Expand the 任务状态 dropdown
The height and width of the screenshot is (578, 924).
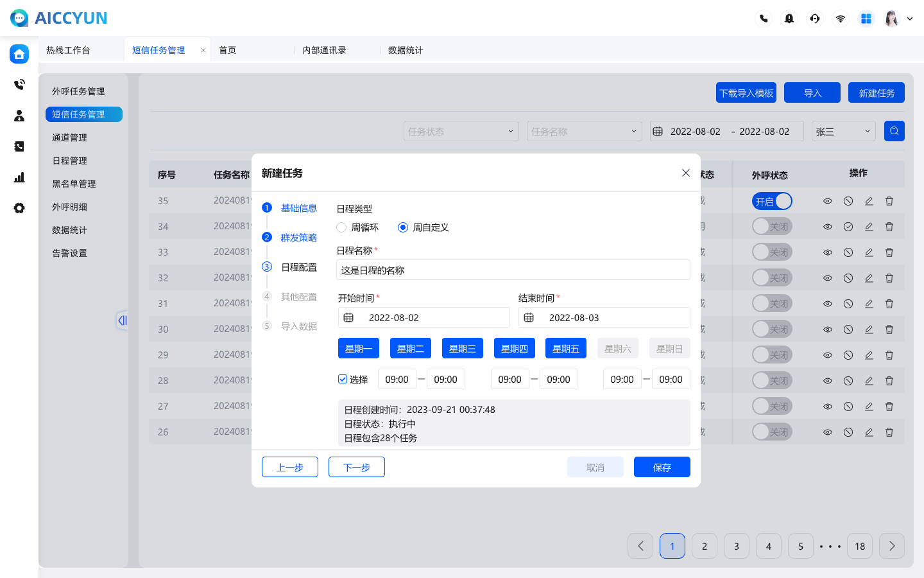461,131
